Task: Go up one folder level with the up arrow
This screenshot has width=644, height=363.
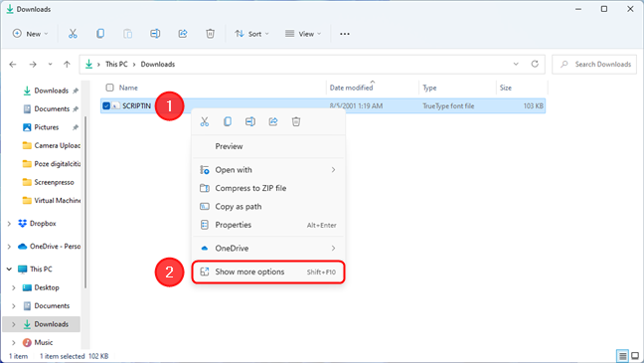Action: click(x=67, y=64)
